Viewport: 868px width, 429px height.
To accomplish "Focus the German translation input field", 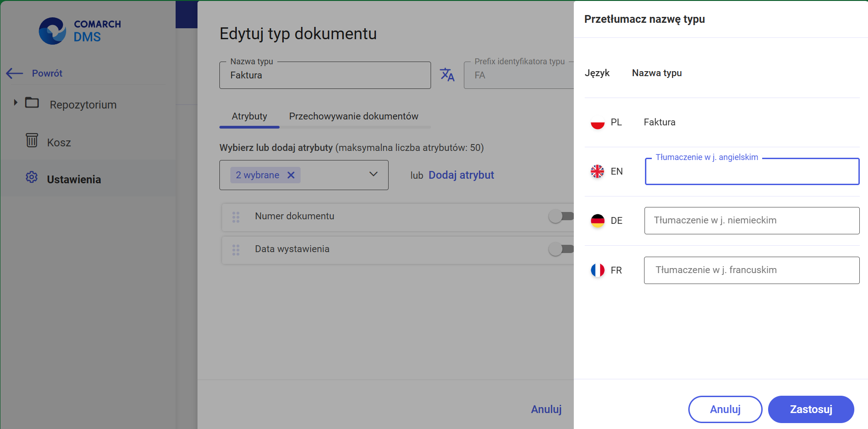I will pos(752,221).
